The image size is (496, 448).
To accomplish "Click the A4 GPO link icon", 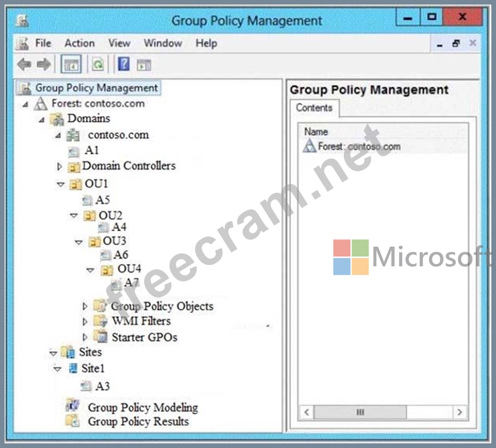I will click(x=103, y=227).
